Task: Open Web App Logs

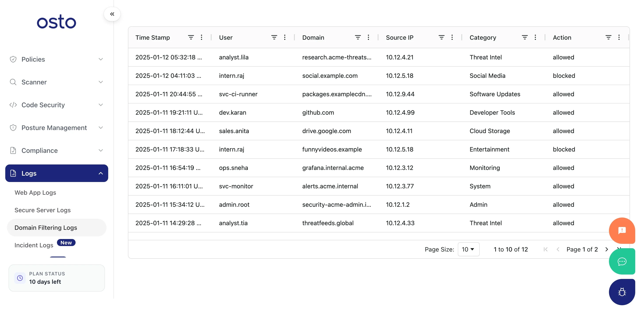Action: click(35, 192)
